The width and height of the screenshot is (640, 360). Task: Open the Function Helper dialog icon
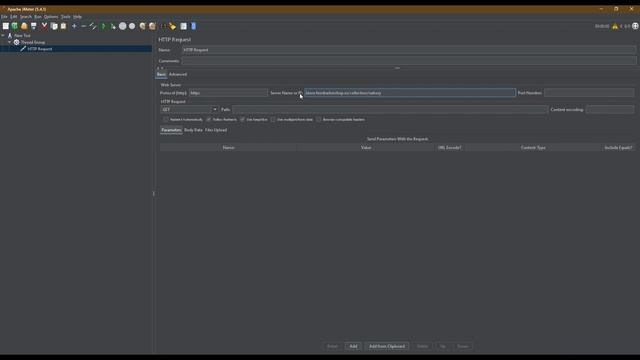[x=184, y=26]
